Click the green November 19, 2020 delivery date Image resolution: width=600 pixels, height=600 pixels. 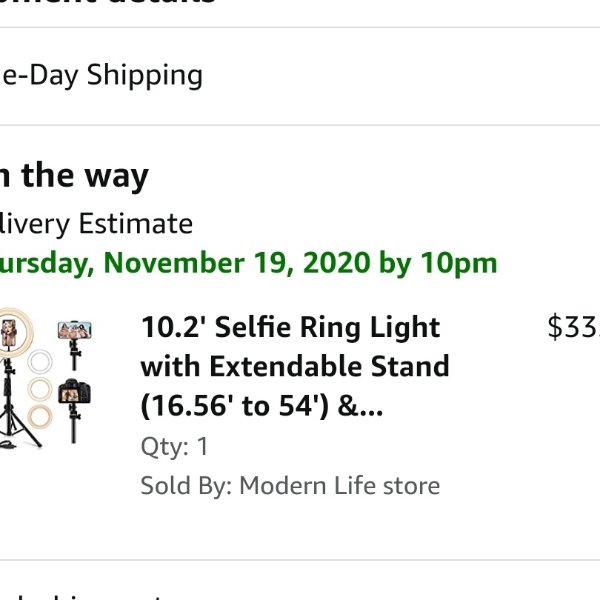pyautogui.click(x=248, y=263)
